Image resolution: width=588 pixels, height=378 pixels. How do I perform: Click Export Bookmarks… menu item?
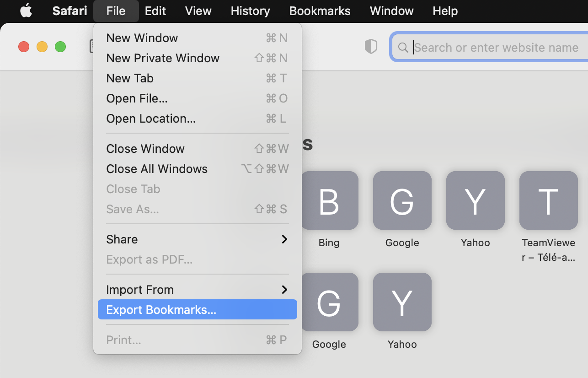coord(198,310)
